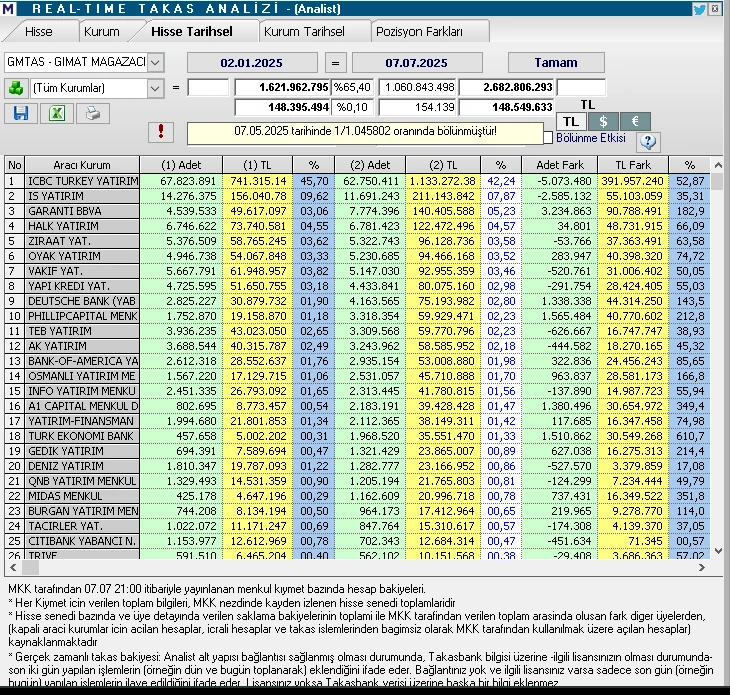Screen dimensions: 730x695
Task: Sort by Aracı Kurum column header
Action: tap(82, 165)
